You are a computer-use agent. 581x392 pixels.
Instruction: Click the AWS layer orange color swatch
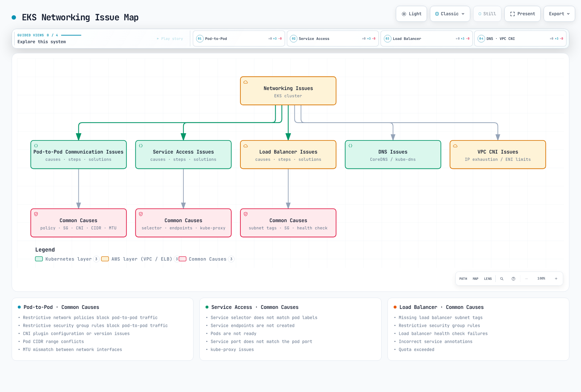tap(105, 259)
